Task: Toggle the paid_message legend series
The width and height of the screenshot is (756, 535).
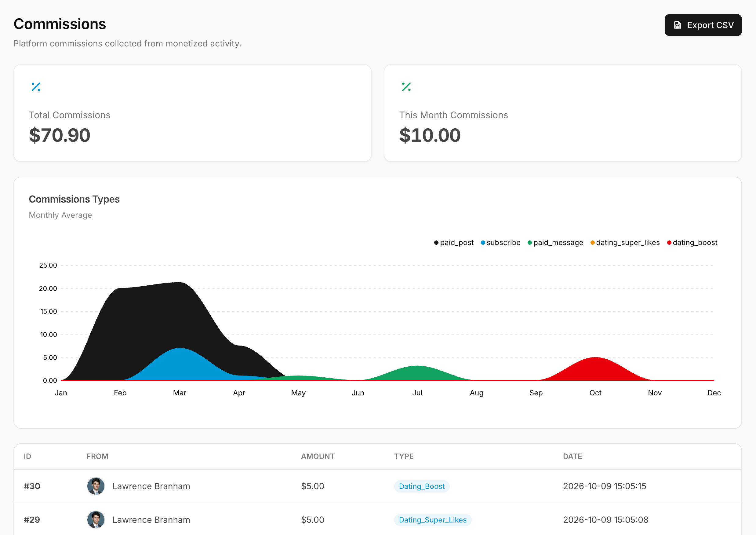Action: coord(555,243)
